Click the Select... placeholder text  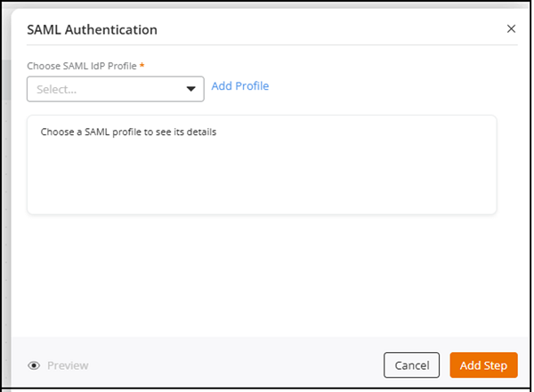pos(57,89)
